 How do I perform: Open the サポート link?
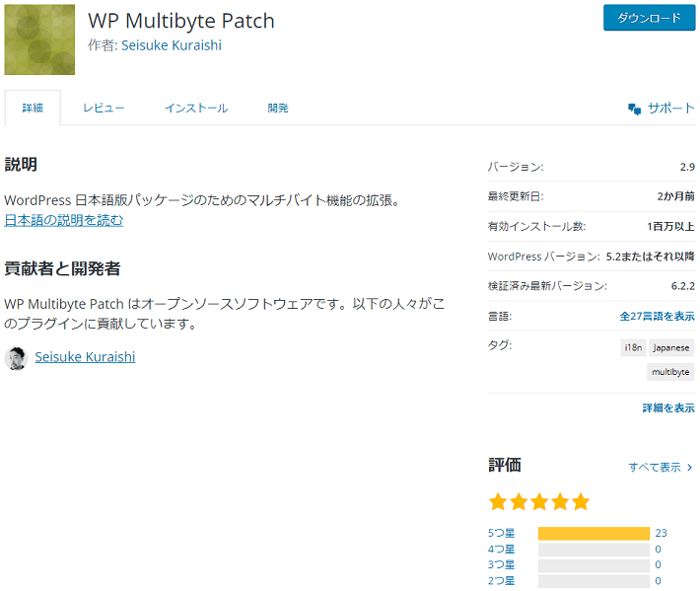671,109
